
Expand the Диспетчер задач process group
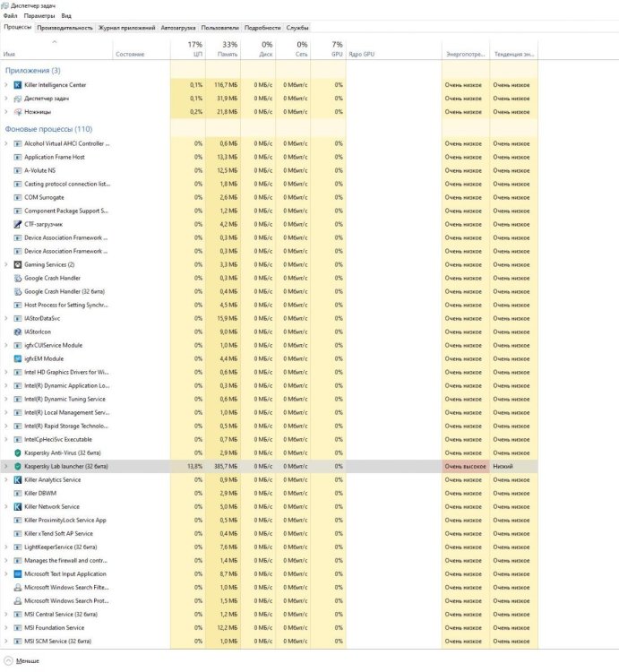(6, 99)
